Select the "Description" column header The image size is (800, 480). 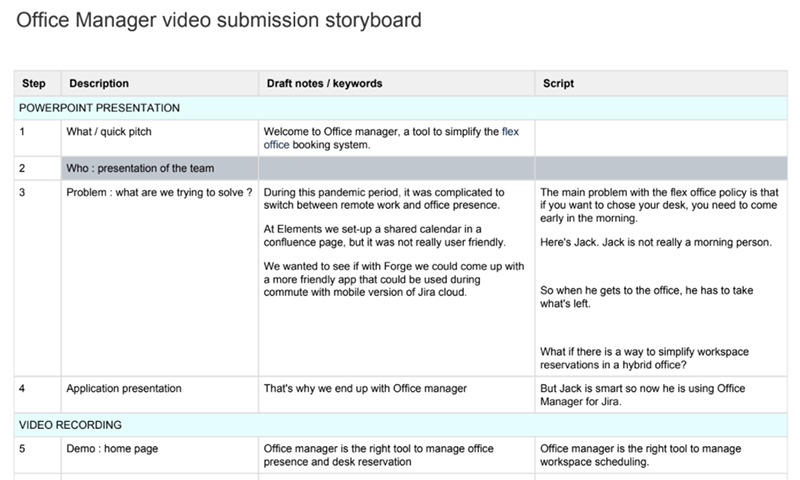pyautogui.click(x=97, y=84)
